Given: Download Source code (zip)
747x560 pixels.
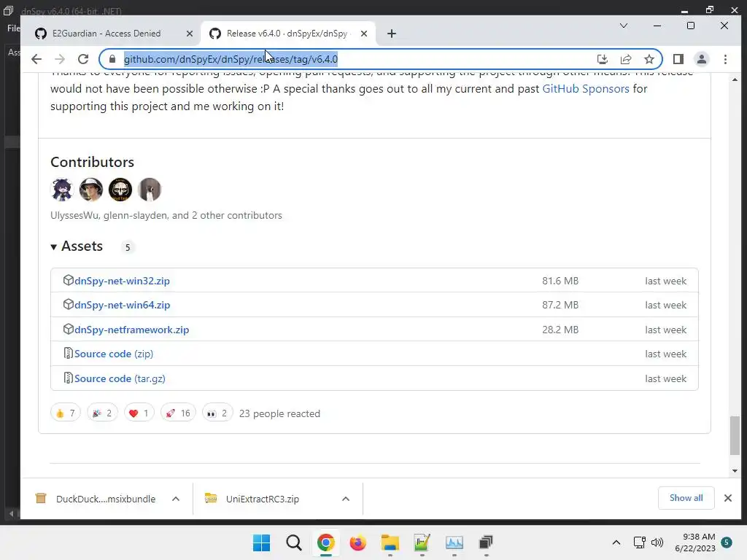Looking at the screenshot, I should pyautogui.click(x=113, y=354).
